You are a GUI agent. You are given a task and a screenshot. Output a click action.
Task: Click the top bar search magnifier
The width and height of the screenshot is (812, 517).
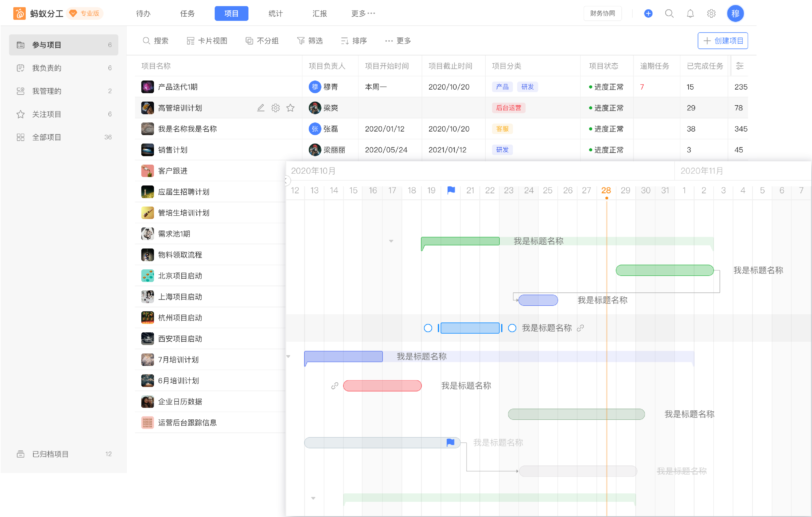pos(669,13)
